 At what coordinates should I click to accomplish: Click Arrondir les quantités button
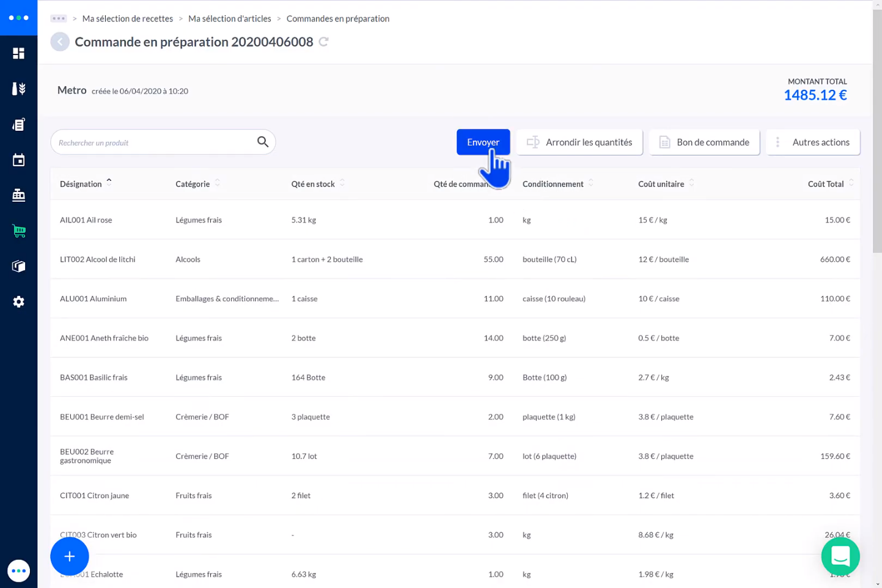tap(579, 142)
